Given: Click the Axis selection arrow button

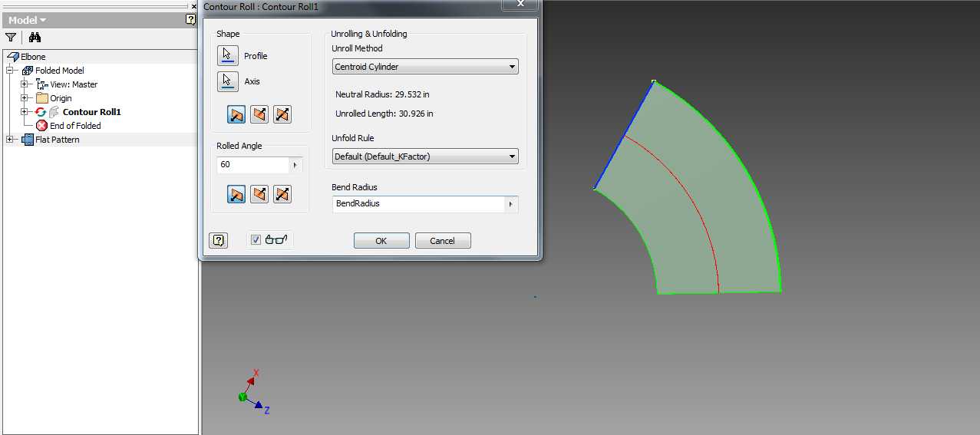Looking at the screenshot, I should (x=227, y=81).
